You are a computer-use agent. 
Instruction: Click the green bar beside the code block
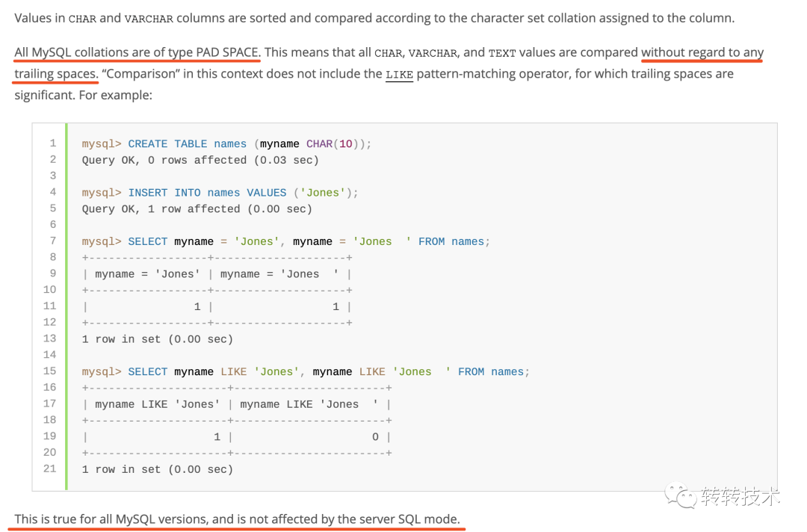[66, 306]
